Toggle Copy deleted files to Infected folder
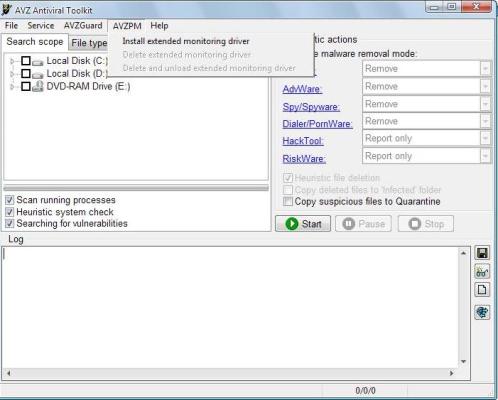Image resolution: width=498 pixels, height=400 pixels. [288, 190]
